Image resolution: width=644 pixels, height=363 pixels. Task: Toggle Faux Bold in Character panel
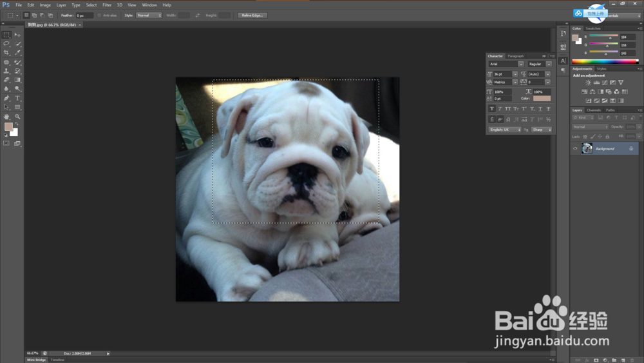[491, 109]
